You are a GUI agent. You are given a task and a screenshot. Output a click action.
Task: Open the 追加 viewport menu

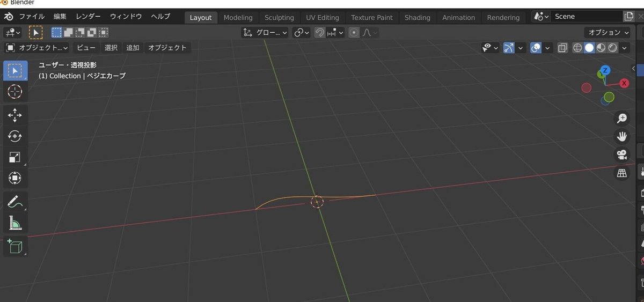pyautogui.click(x=133, y=48)
